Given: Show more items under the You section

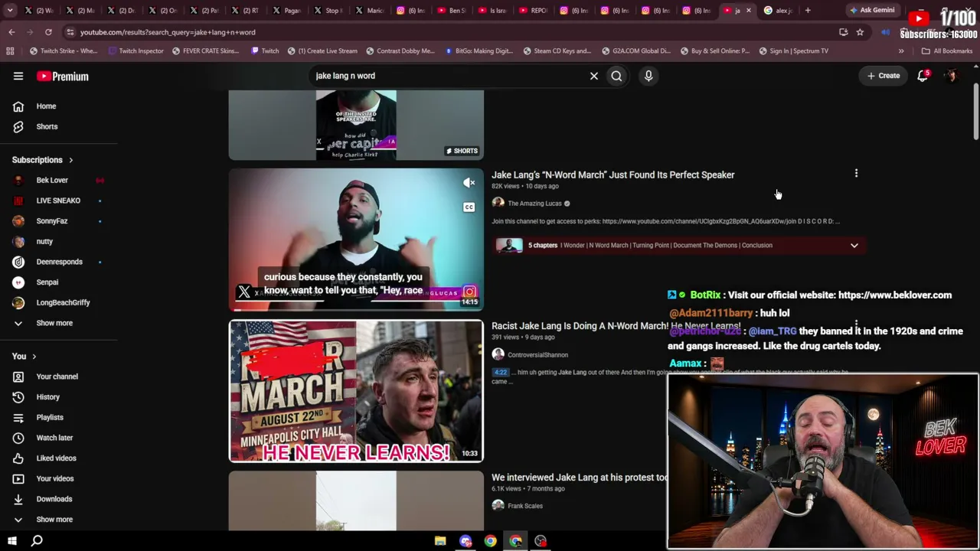Looking at the screenshot, I should point(54,520).
